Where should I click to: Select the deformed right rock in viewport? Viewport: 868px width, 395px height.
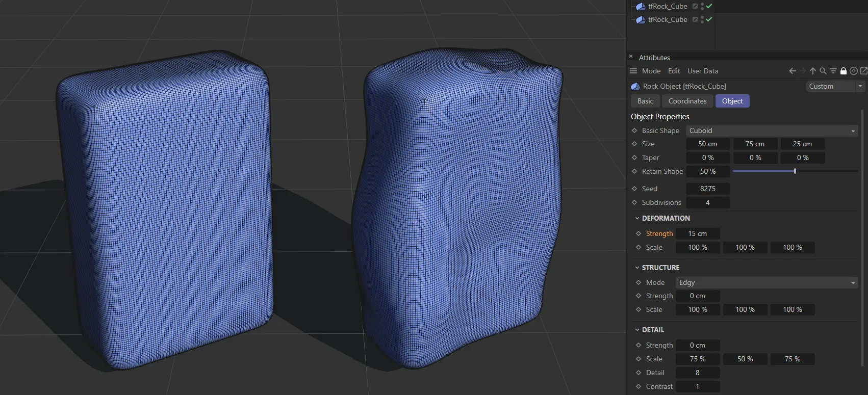[456, 209]
